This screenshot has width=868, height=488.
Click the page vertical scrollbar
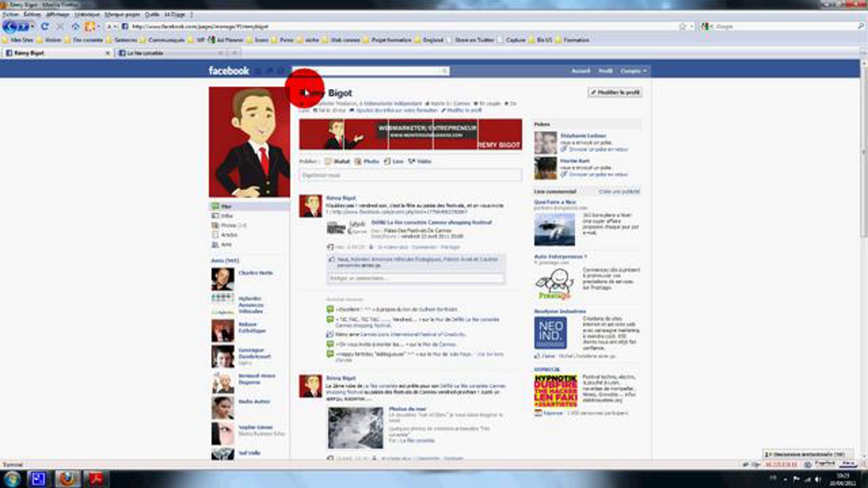(x=864, y=260)
